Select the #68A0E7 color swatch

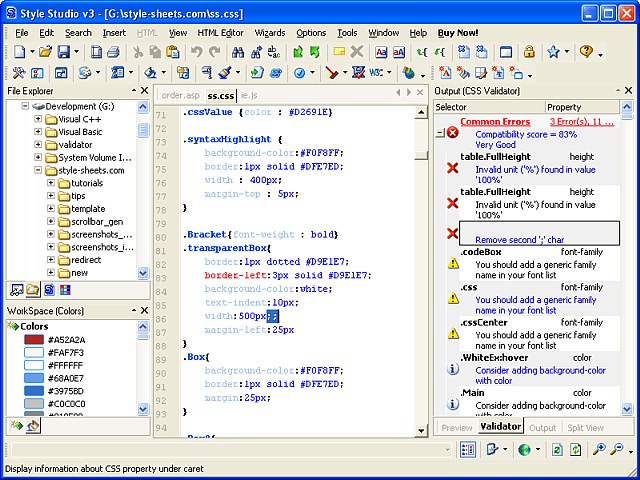click(34, 378)
